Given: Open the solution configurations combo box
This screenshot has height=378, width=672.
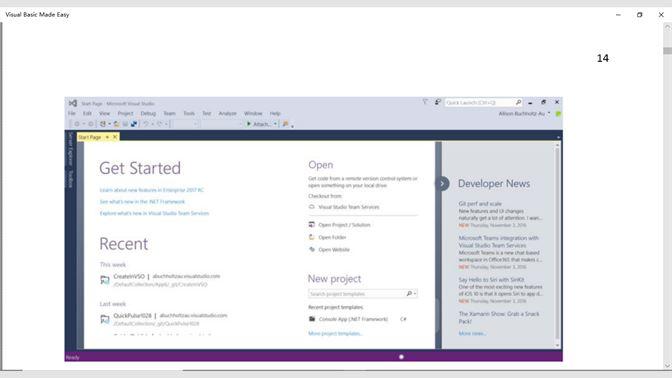Looking at the screenshot, I should tap(186, 124).
